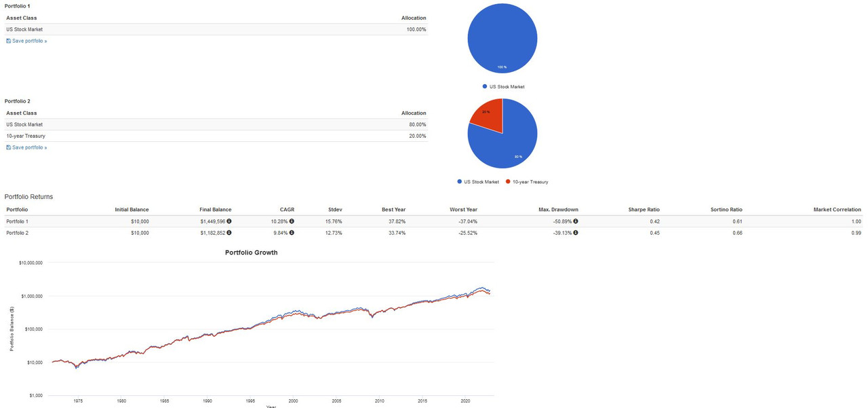Click Stdev column header
Image resolution: width=868 pixels, height=408 pixels.
point(335,210)
